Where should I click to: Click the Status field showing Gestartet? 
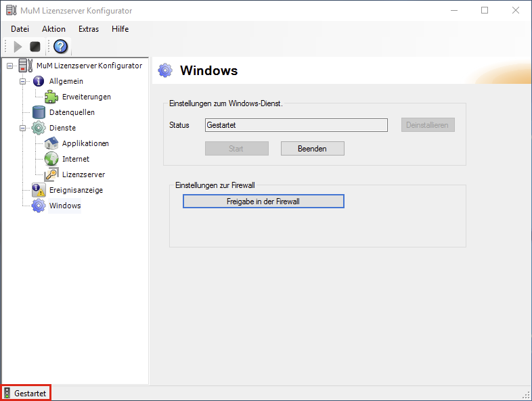point(296,125)
